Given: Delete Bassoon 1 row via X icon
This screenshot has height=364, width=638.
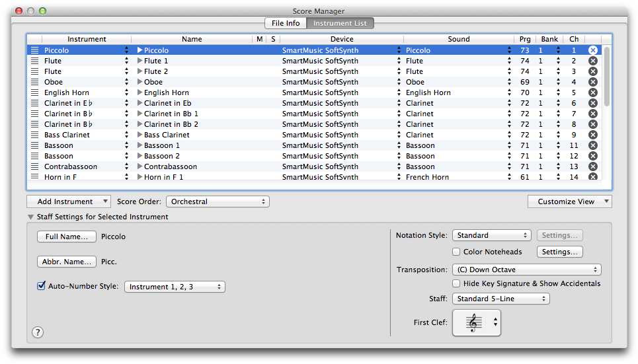Looking at the screenshot, I should (593, 145).
